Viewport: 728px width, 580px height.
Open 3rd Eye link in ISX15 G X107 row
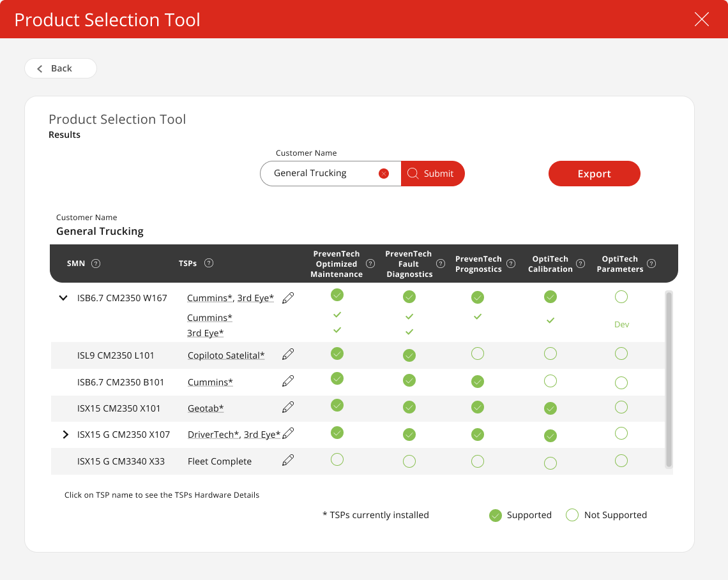(262, 435)
